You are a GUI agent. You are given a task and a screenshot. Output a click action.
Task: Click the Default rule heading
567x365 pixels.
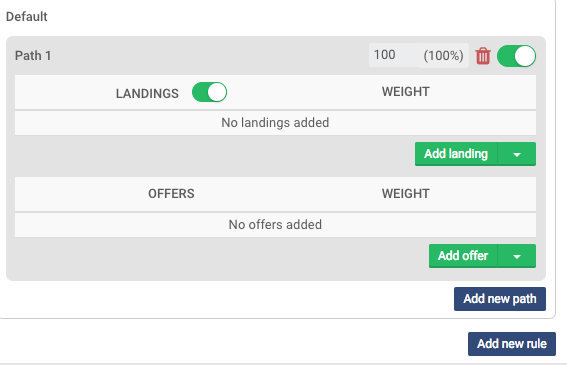click(27, 17)
